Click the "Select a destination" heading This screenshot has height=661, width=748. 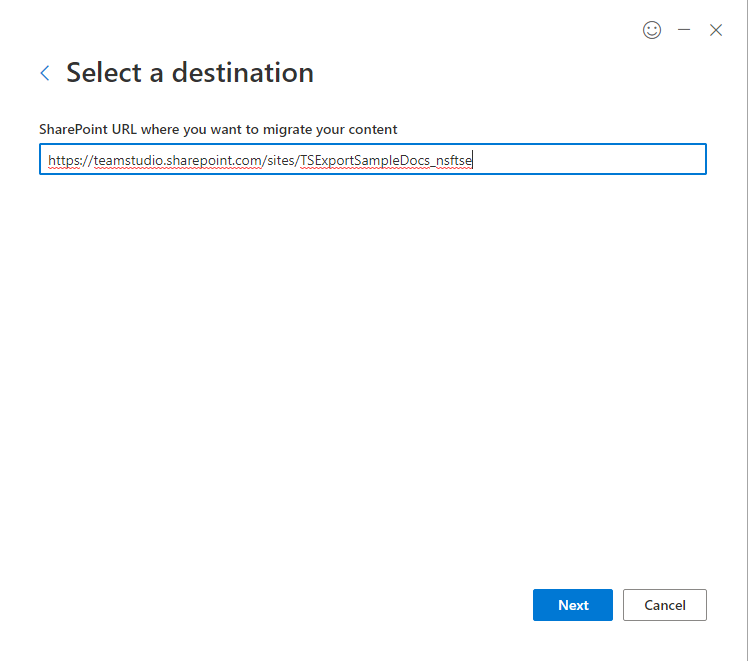[x=190, y=73]
